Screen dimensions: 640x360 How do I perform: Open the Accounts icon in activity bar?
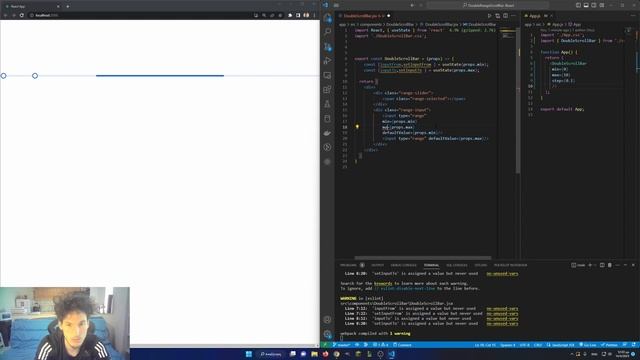pyautogui.click(x=327, y=320)
